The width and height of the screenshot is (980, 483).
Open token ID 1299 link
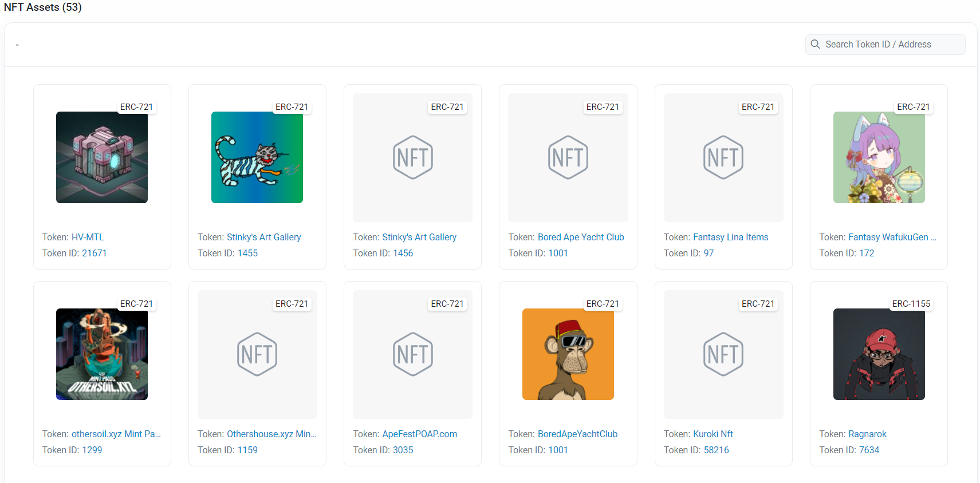coord(92,450)
